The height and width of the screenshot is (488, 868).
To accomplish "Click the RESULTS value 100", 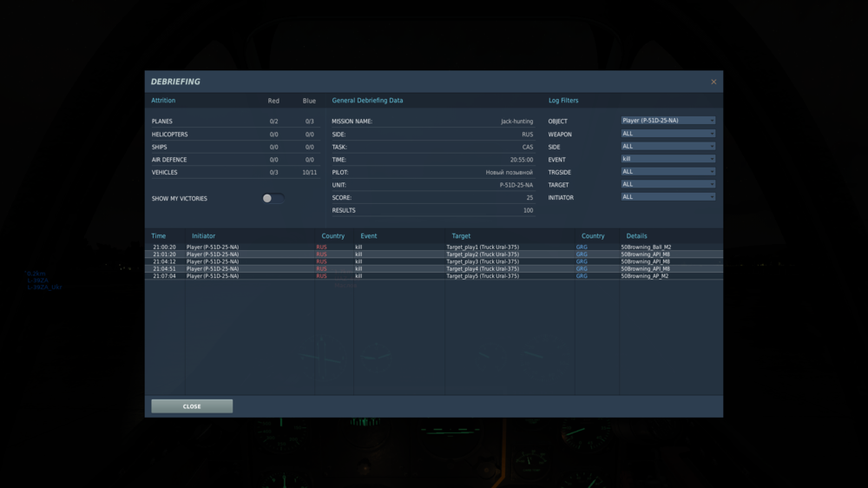I will 528,210.
